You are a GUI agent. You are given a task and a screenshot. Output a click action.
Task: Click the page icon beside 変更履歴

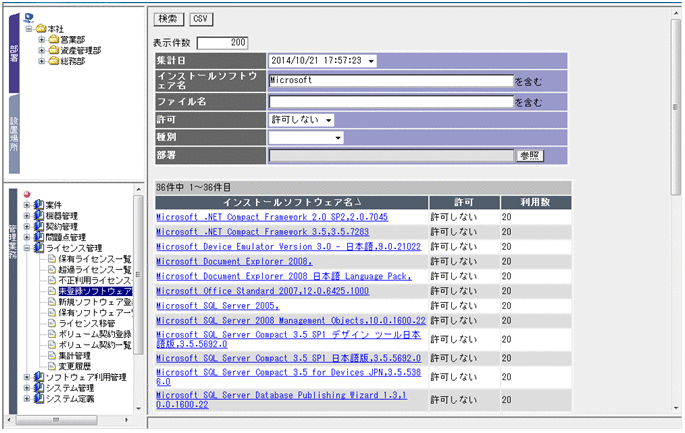52,366
